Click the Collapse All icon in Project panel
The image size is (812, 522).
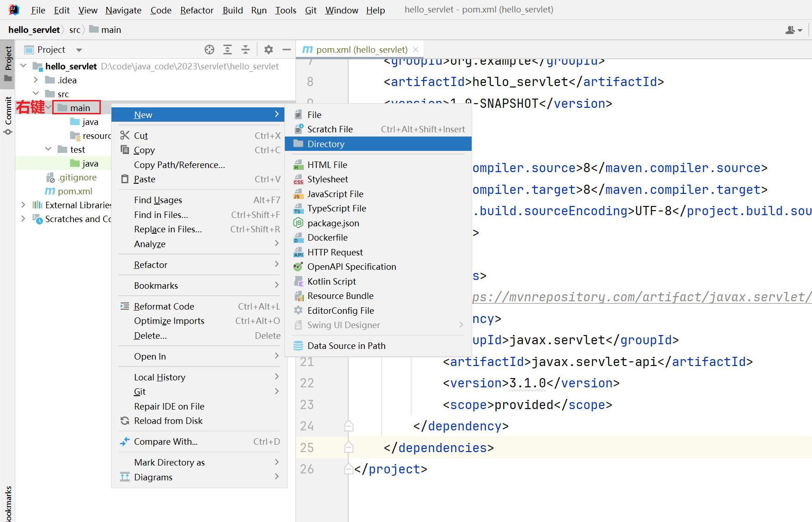tap(246, 50)
